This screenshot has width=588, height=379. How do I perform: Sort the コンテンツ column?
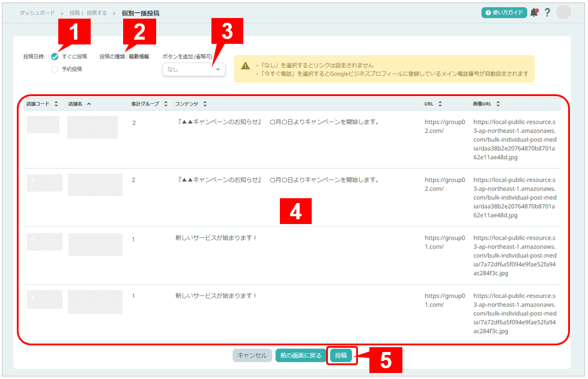pos(205,104)
